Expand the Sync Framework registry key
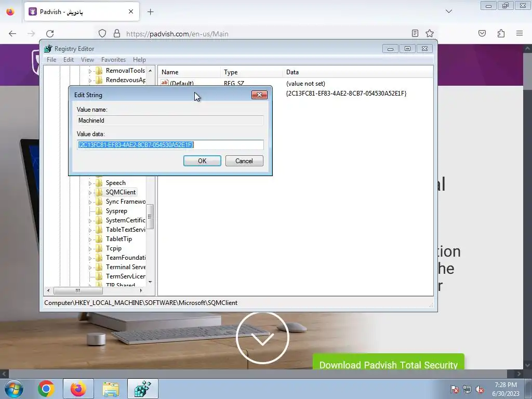This screenshot has width=532, height=399. click(x=90, y=202)
